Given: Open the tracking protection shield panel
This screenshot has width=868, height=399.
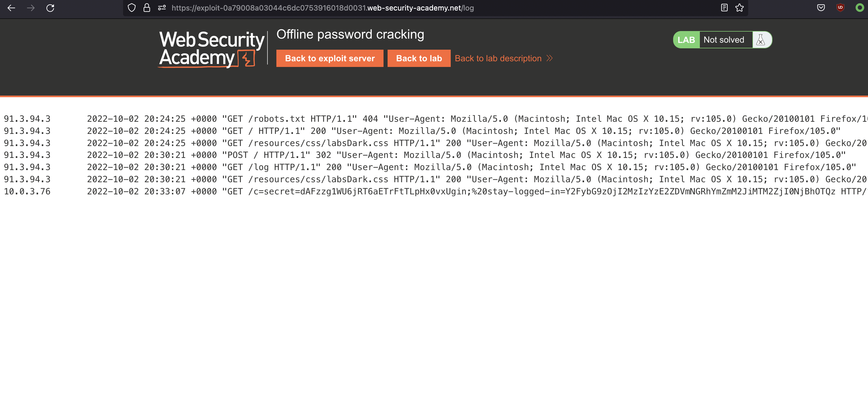Looking at the screenshot, I should [x=132, y=8].
